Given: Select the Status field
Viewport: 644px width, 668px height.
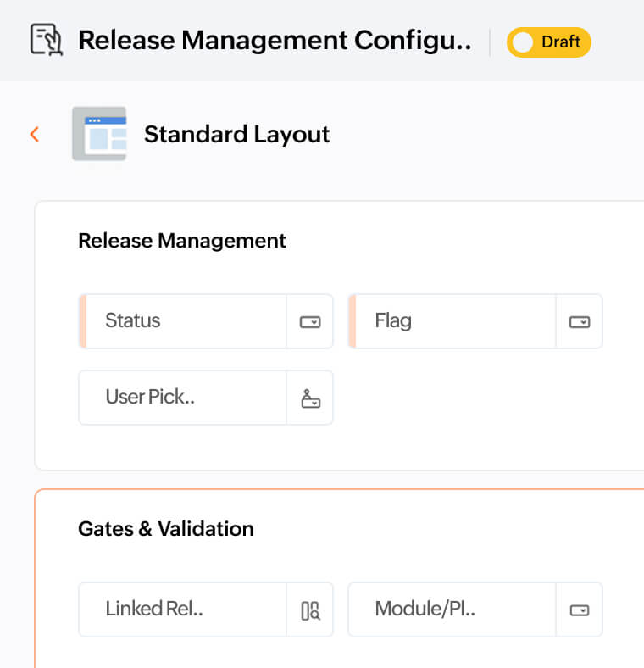Looking at the screenshot, I should pyautogui.click(x=206, y=321).
